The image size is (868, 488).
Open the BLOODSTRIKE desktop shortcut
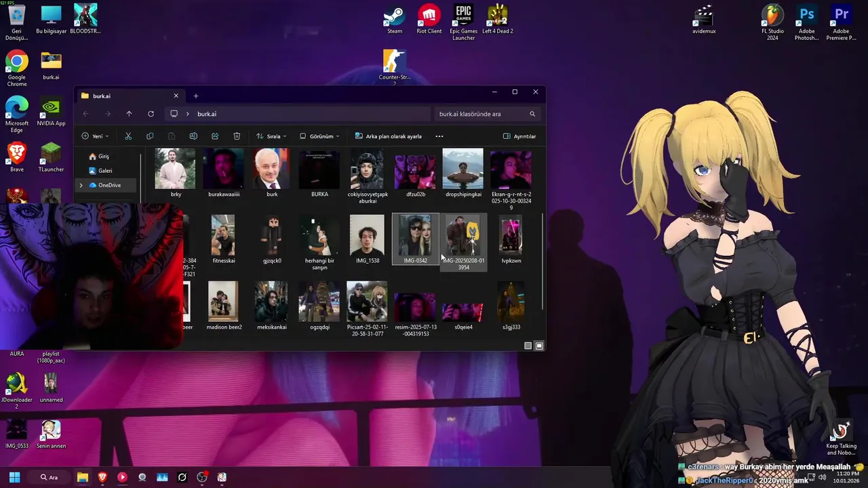tap(85, 20)
